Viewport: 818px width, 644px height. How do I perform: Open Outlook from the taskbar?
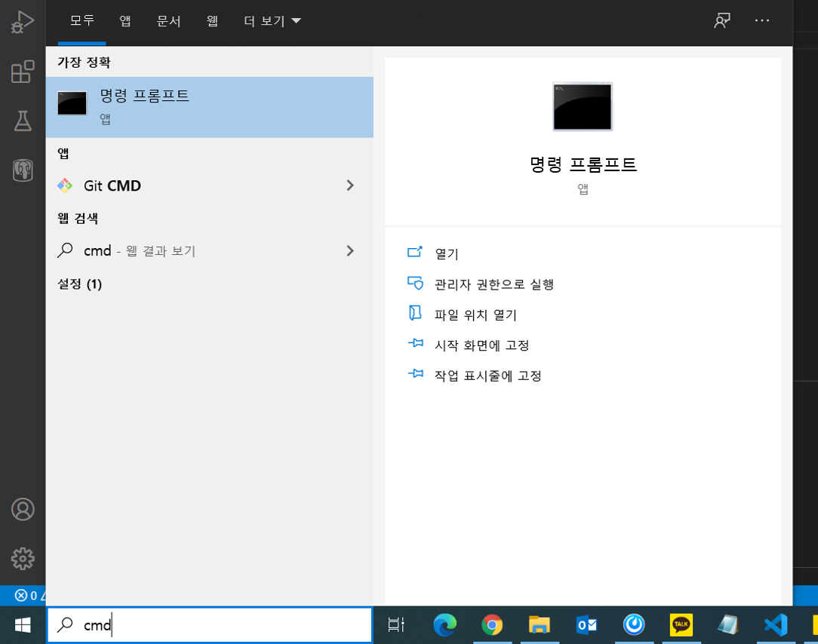586,624
